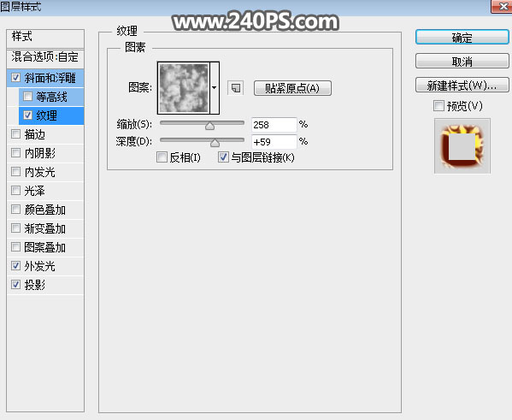This screenshot has height=420, width=512.
Task: Toggle the 斜面和浮雕 checkbox
Action: (x=15, y=78)
